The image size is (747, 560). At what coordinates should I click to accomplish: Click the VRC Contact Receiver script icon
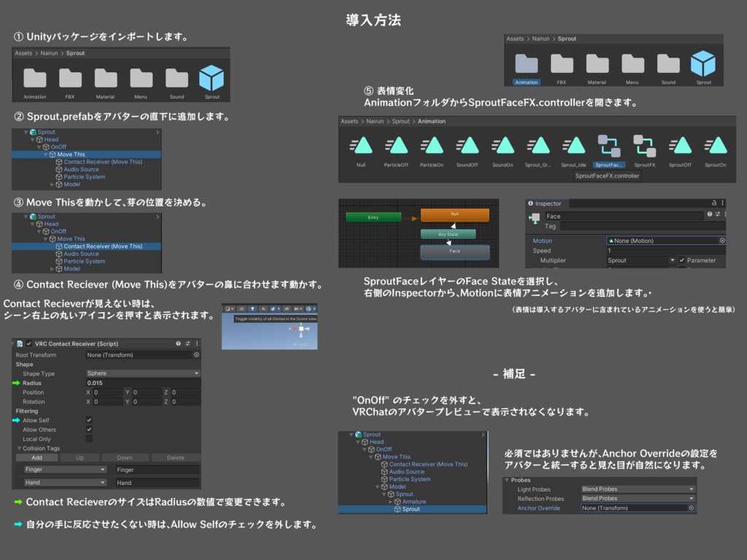pyautogui.click(x=20, y=343)
